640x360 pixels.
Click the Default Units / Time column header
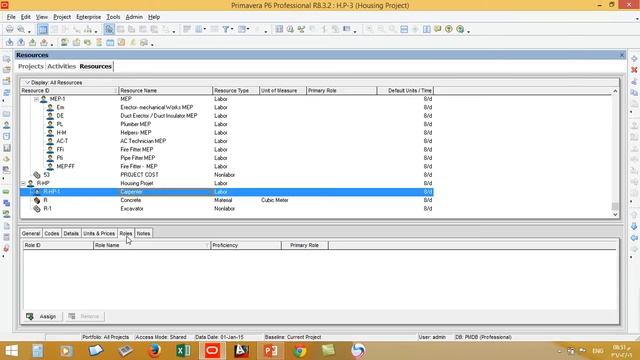[405, 91]
